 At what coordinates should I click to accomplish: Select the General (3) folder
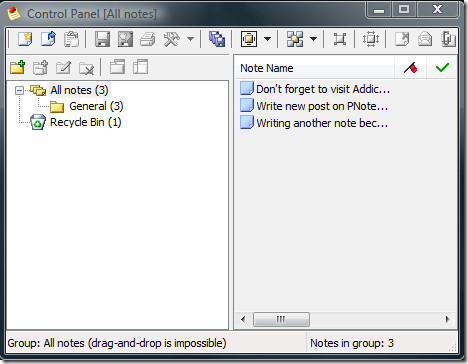pyautogui.click(x=96, y=106)
